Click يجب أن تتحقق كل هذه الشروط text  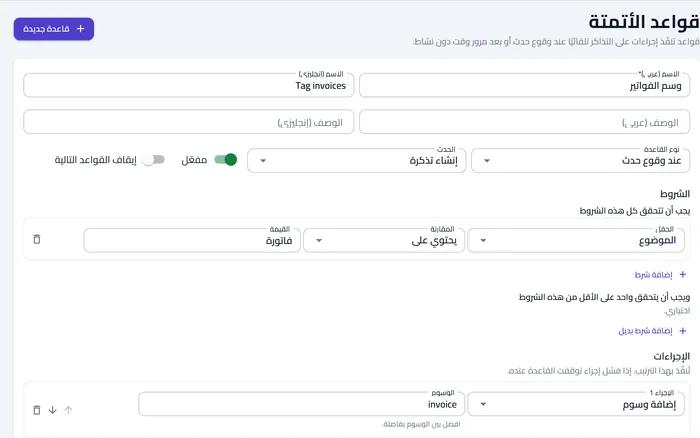pyautogui.click(x=634, y=210)
